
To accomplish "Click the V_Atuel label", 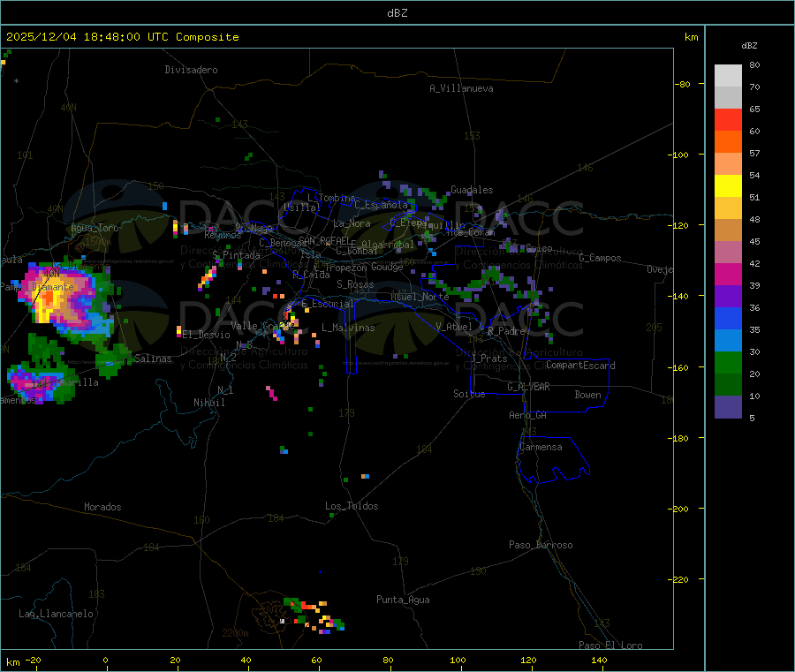I will 454,327.
